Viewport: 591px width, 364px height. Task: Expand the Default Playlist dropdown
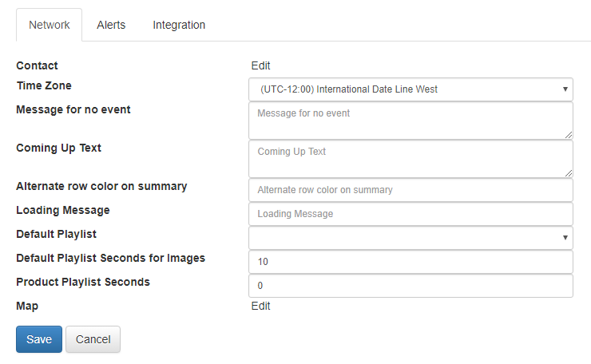pyautogui.click(x=411, y=237)
